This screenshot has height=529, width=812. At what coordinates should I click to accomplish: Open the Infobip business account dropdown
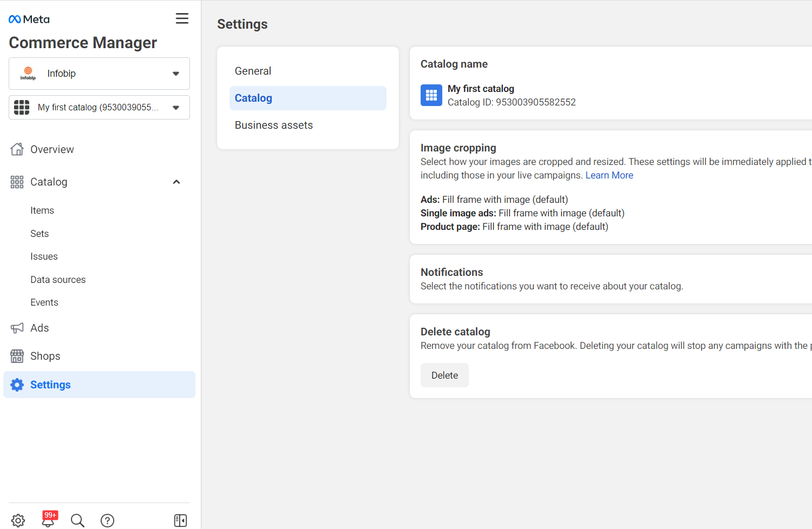[x=99, y=74]
